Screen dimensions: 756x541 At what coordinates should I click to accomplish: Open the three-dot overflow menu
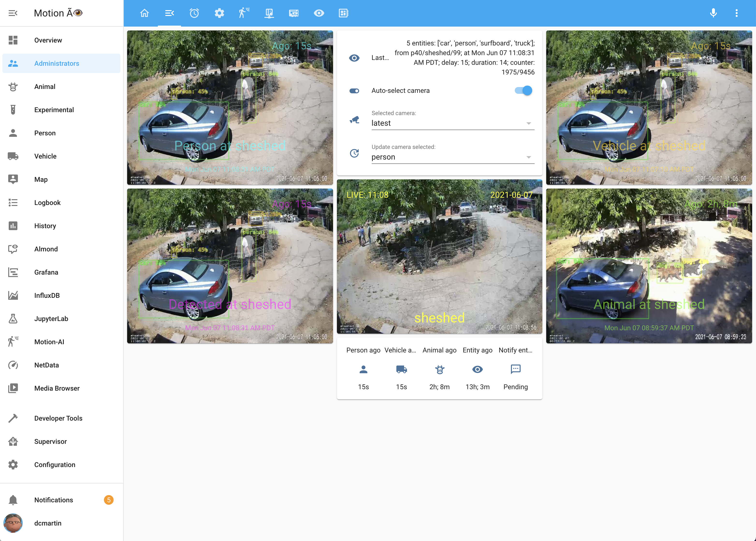pos(736,13)
